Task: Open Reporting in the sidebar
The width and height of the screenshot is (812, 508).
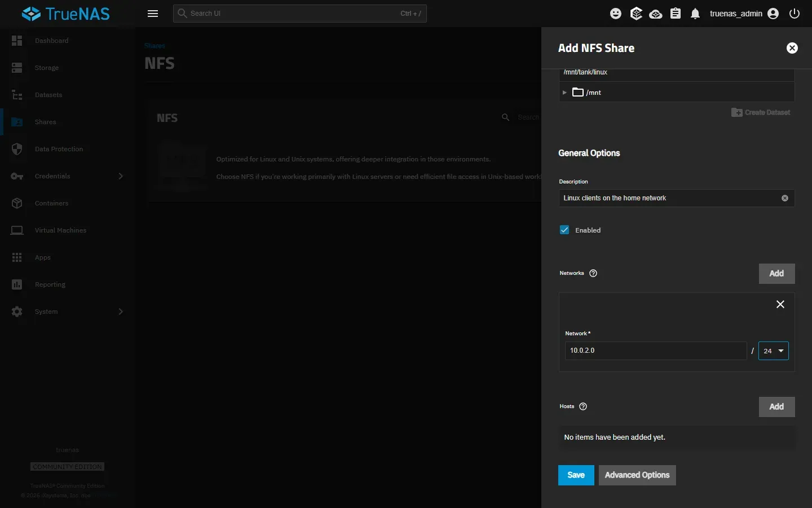Action: 68,284
